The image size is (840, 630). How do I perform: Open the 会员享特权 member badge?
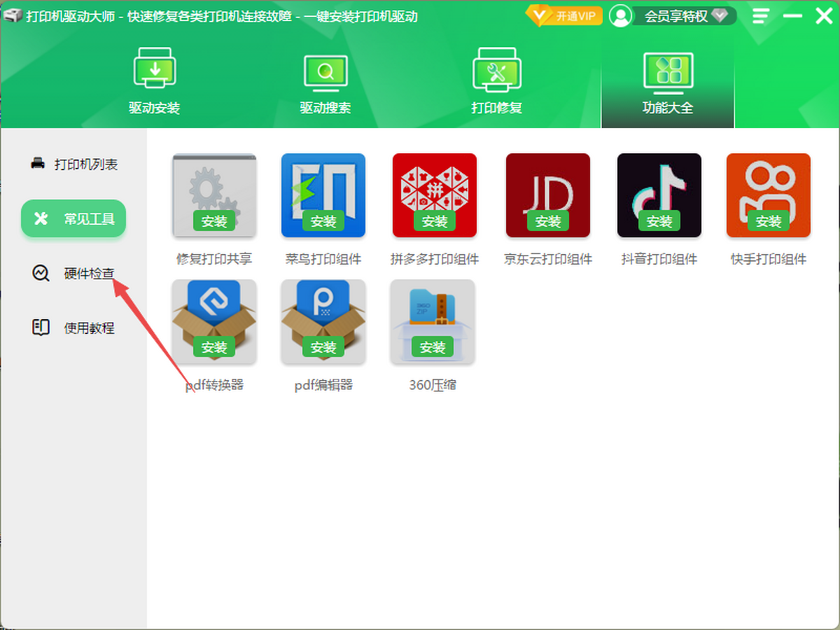point(684,16)
